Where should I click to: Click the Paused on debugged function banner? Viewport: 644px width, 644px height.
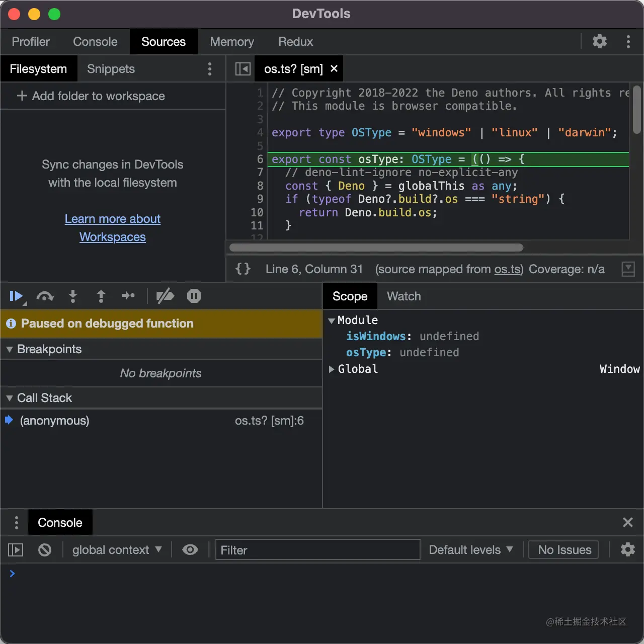[161, 324]
